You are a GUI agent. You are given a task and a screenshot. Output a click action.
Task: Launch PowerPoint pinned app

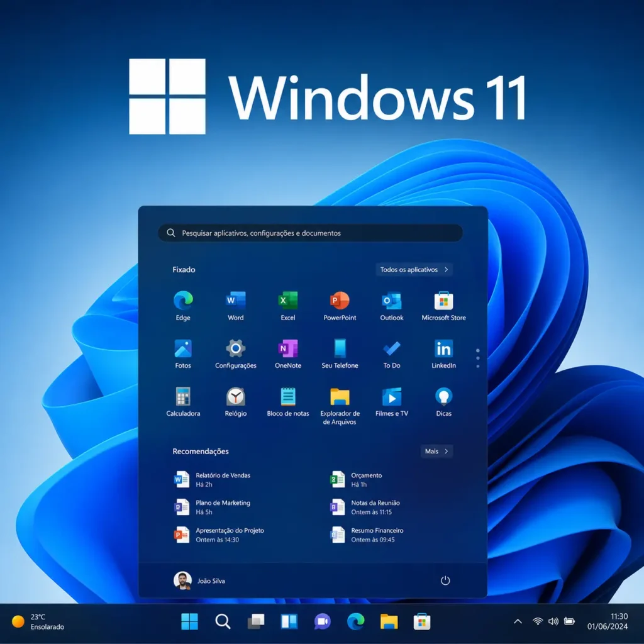tap(340, 306)
